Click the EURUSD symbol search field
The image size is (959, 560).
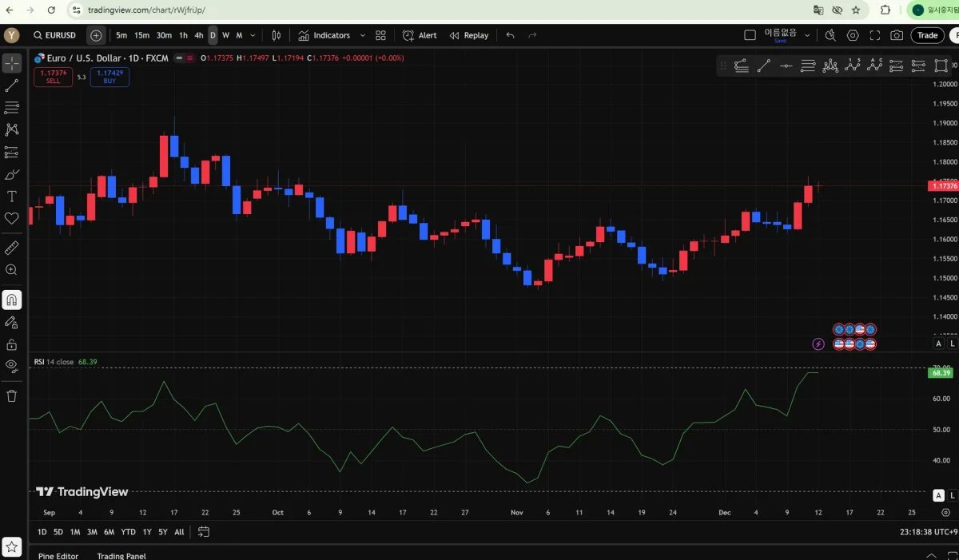pos(55,35)
